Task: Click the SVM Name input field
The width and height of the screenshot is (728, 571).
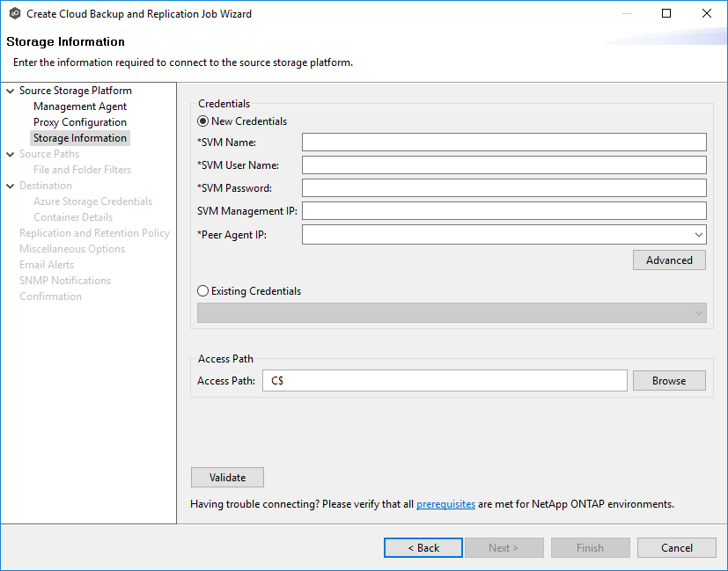Action: tap(504, 143)
